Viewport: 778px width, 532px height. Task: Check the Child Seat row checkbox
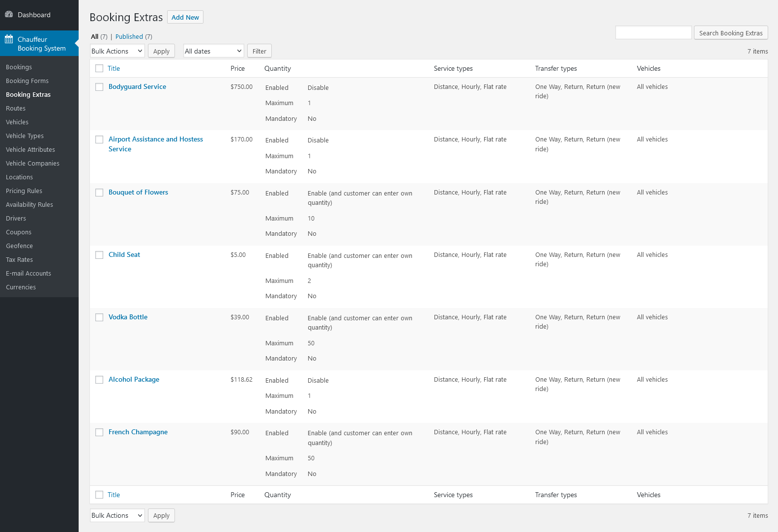click(99, 255)
